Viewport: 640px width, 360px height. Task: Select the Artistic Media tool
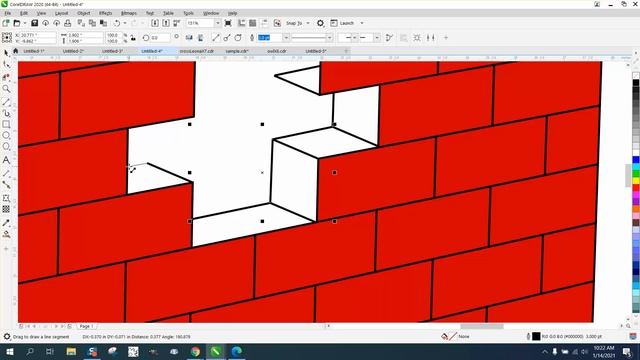click(x=6, y=113)
